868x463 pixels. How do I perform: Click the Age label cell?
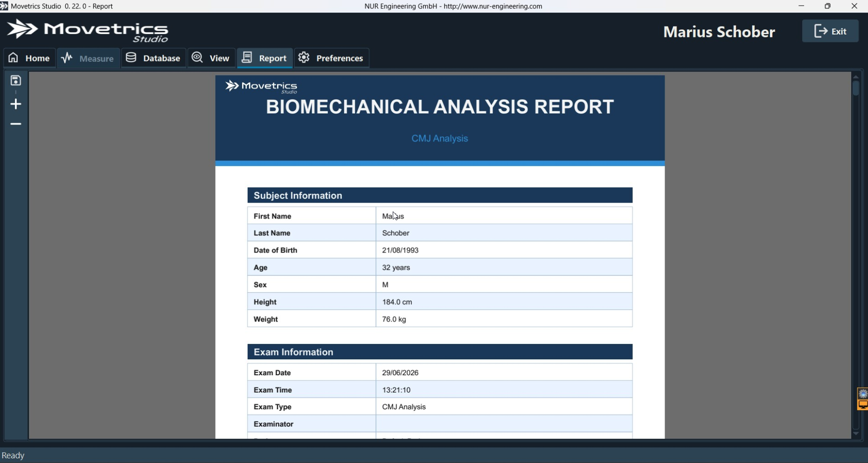pyautogui.click(x=312, y=267)
